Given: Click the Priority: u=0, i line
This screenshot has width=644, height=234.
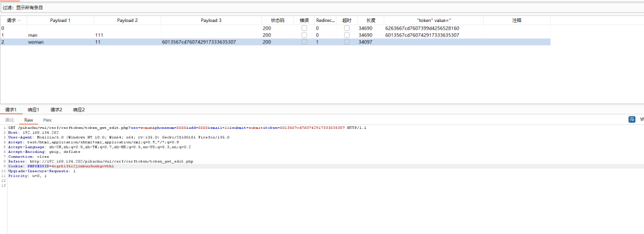Looking at the screenshot, I should pyautogui.click(x=27, y=175).
